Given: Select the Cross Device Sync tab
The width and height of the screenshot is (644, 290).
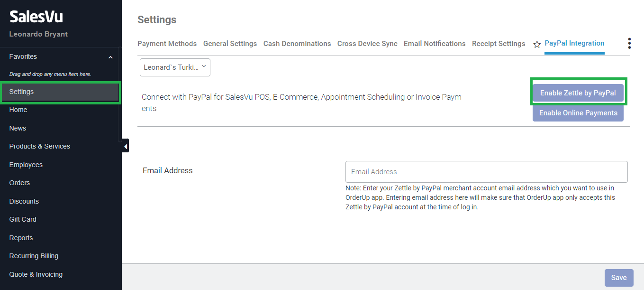Looking at the screenshot, I should point(367,44).
